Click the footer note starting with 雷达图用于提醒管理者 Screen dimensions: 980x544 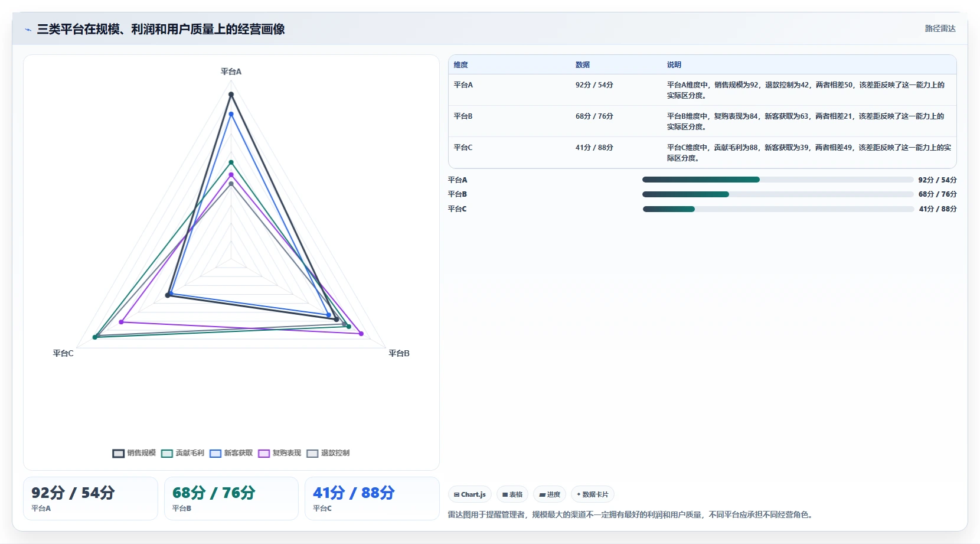[x=632, y=515]
